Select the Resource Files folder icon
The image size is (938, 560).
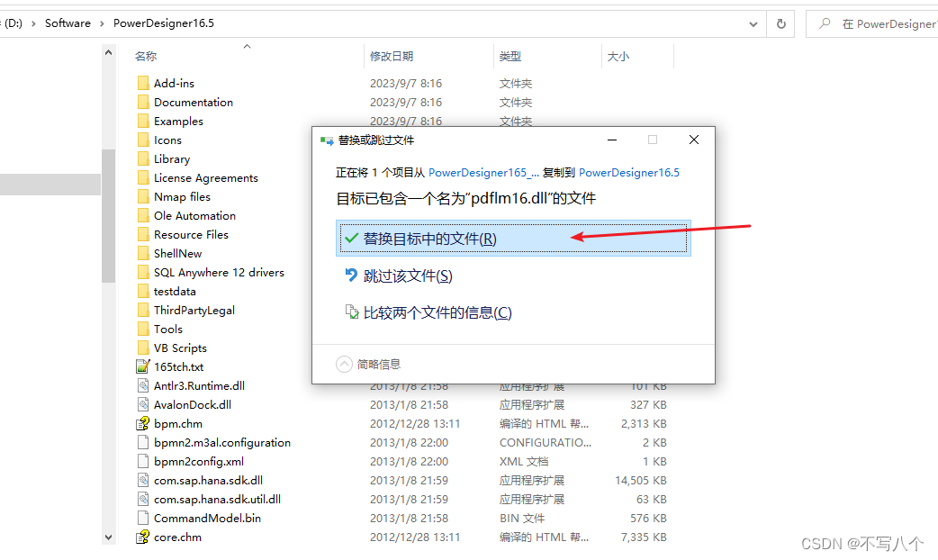143,234
